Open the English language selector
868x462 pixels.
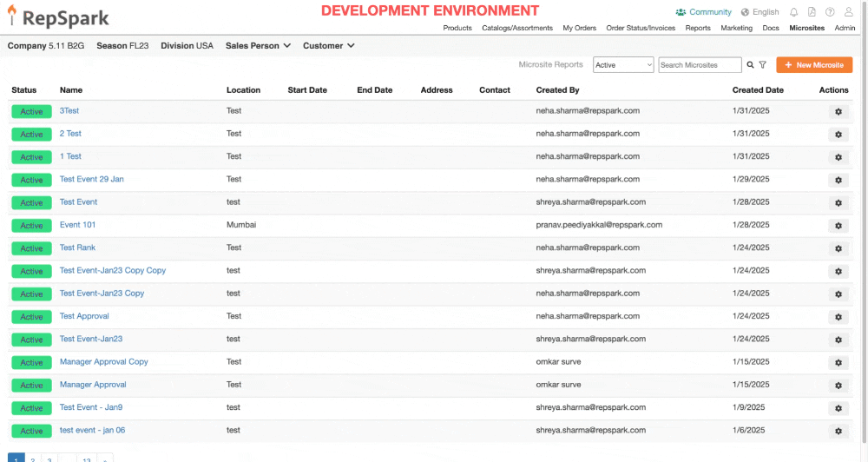pos(759,11)
